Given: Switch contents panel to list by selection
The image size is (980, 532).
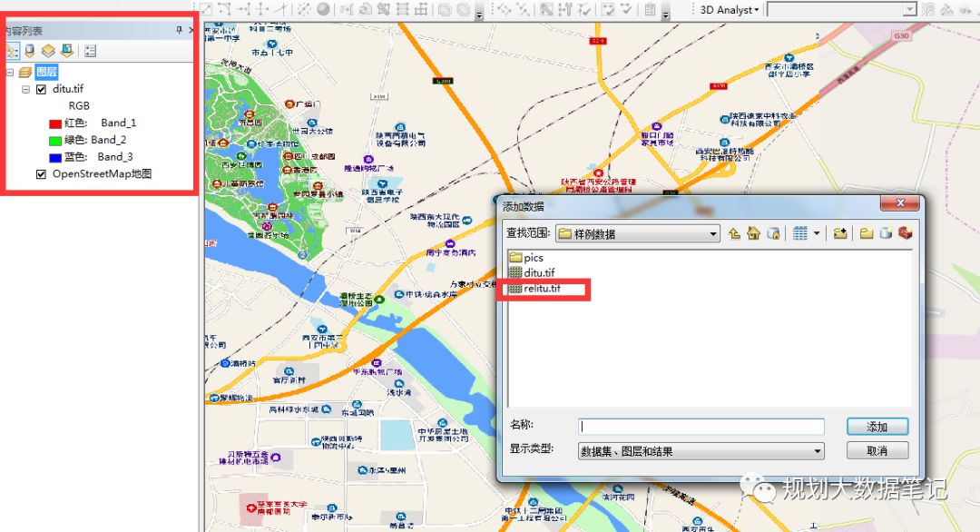Looking at the screenshot, I should (x=67, y=51).
